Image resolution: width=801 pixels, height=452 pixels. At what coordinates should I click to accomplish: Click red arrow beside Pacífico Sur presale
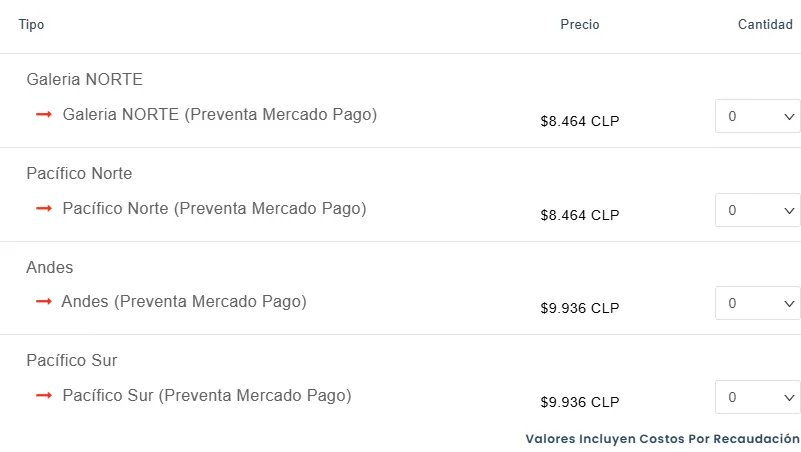tap(44, 395)
